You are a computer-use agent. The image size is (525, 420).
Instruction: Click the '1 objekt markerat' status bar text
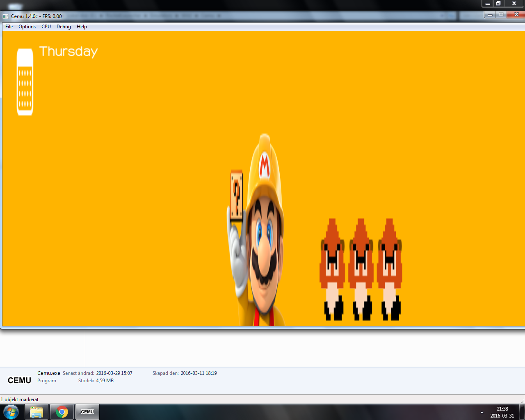tap(20, 399)
